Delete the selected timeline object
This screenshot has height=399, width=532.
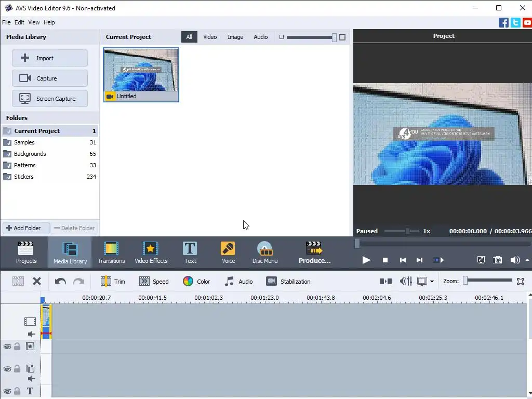pyautogui.click(x=37, y=281)
